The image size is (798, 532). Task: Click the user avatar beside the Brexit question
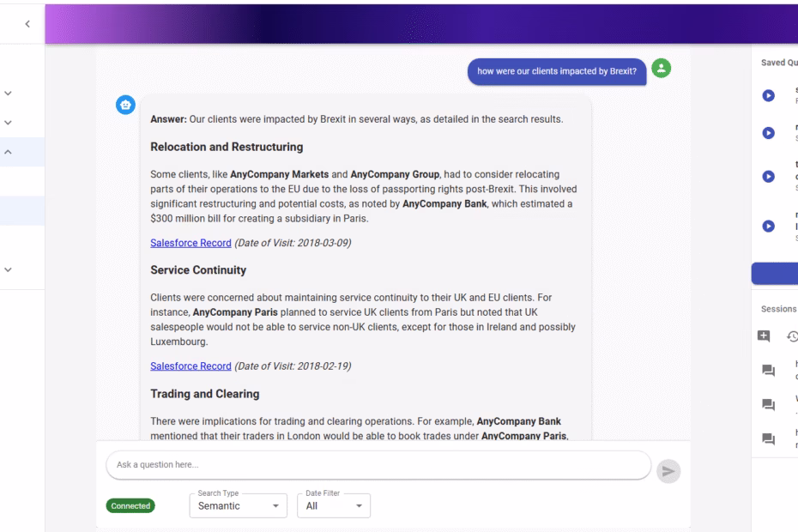click(x=661, y=70)
